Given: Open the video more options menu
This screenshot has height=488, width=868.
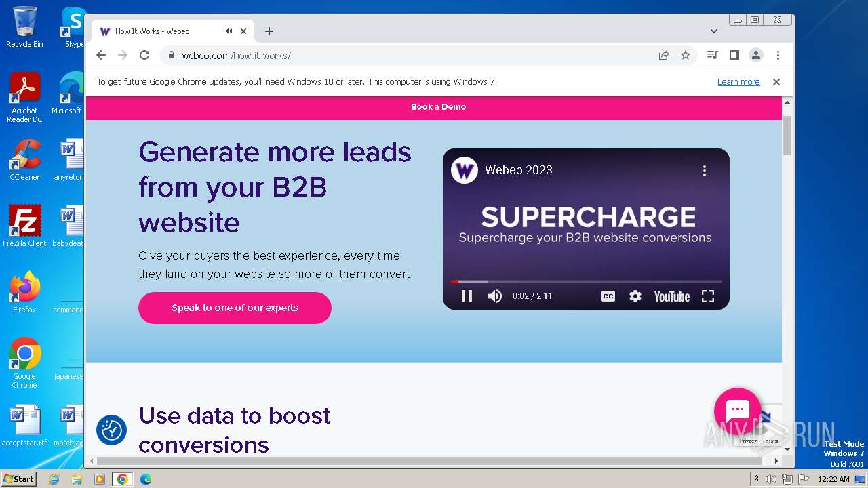Looking at the screenshot, I should 705,171.
